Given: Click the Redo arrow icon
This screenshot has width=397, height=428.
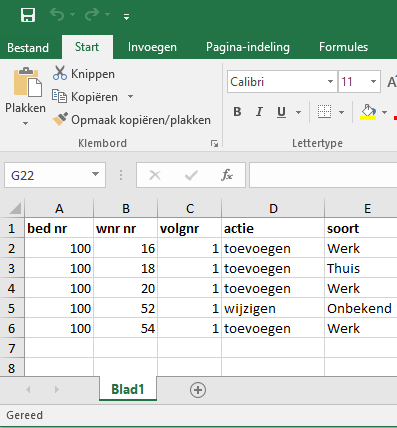Looking at the screenshot, I should [92, 14].
